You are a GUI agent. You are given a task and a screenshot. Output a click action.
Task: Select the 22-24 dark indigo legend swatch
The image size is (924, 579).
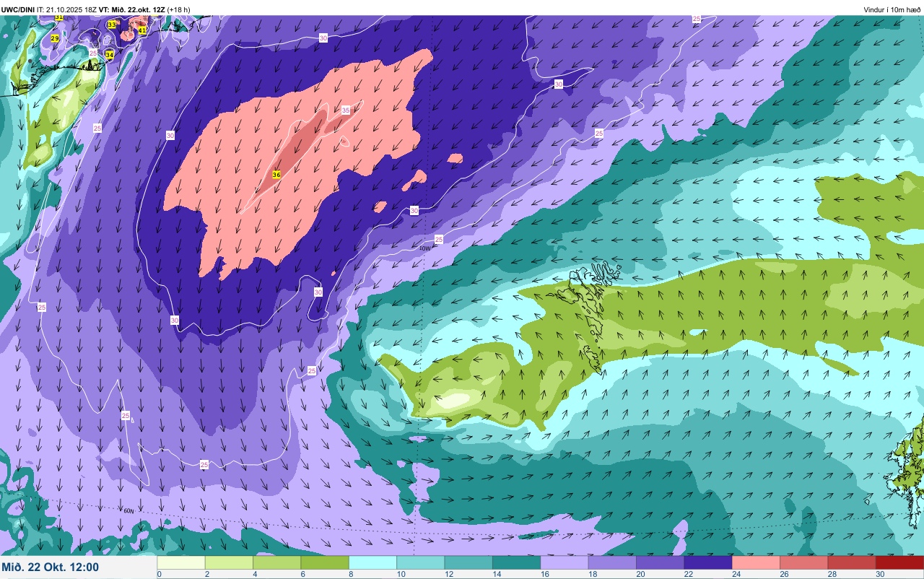pos(708,562)
